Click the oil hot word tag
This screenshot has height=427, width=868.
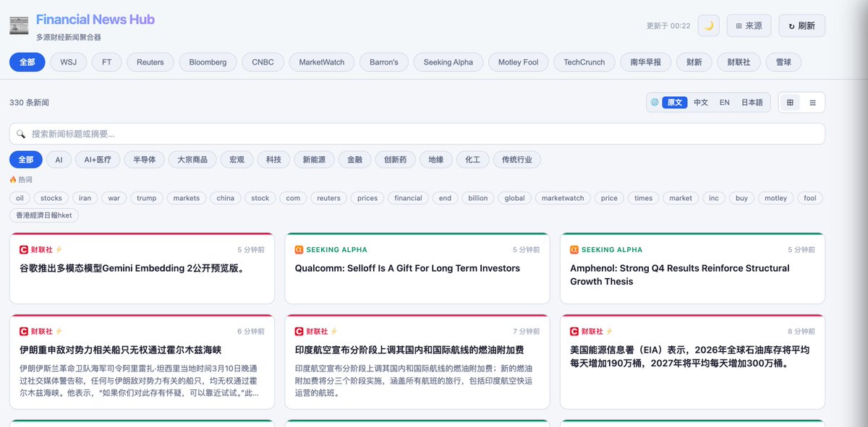[20, 198]
